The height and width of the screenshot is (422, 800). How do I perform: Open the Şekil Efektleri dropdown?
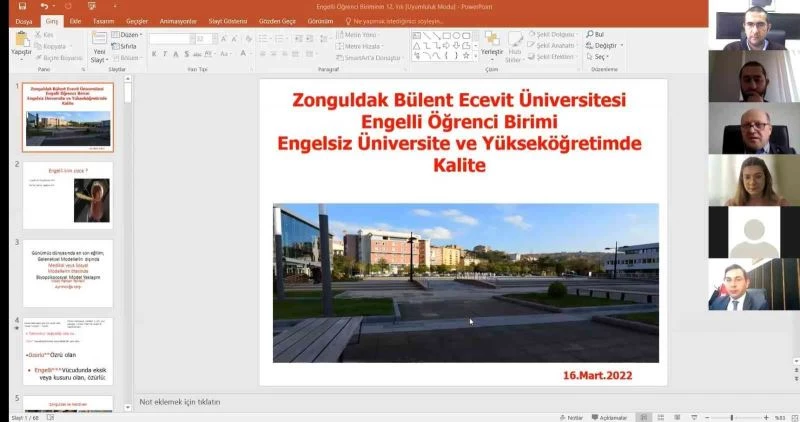click(x=553, y=57)
